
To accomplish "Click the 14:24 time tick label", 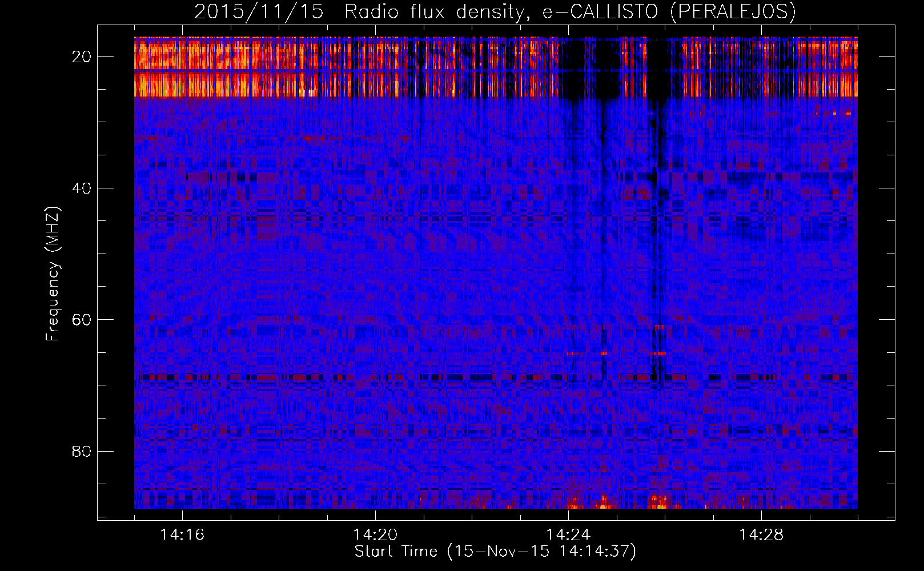I will pyautogui.click(x=568, y=535).
